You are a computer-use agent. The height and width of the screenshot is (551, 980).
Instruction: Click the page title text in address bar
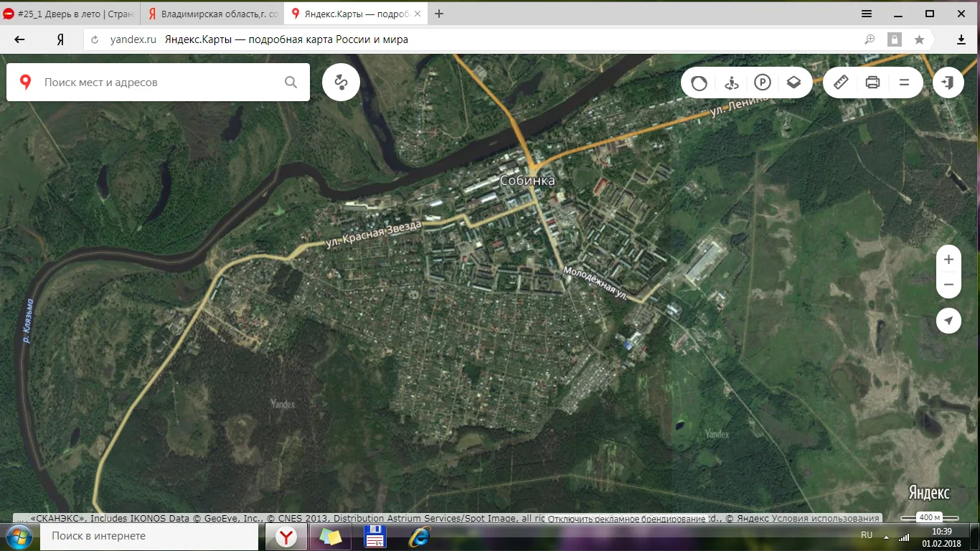[286, 40]
